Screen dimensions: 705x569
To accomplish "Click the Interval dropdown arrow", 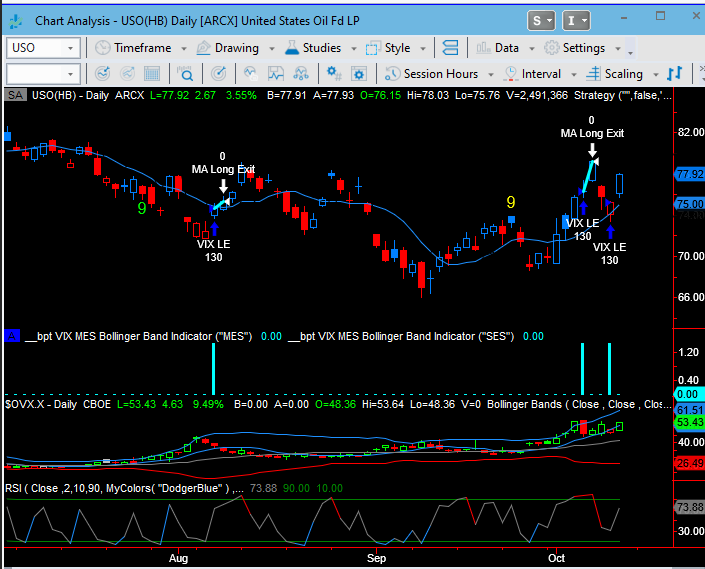I will (x=574, y=75).
